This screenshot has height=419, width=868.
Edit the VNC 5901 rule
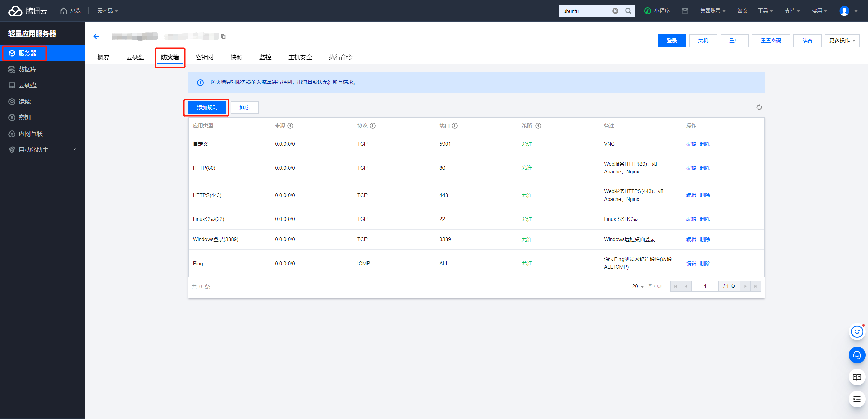tap(691, 144)
